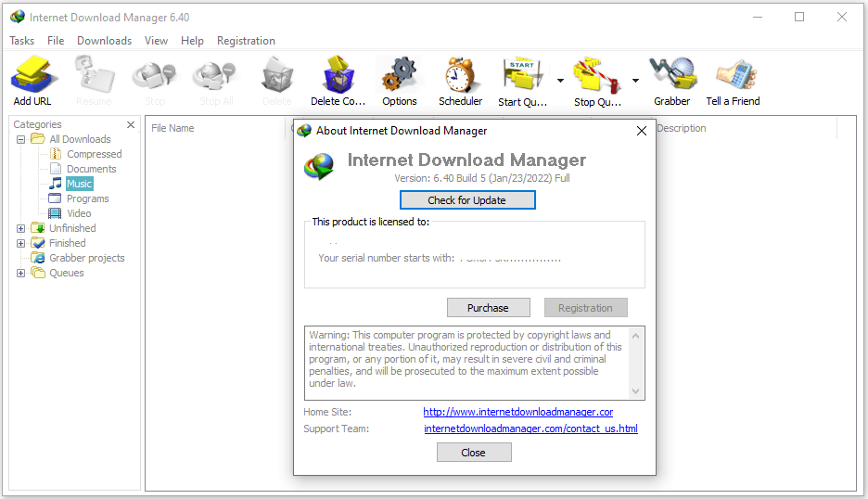
Task: Click the Finished checkmark folder icon
Action: [38, 243]
